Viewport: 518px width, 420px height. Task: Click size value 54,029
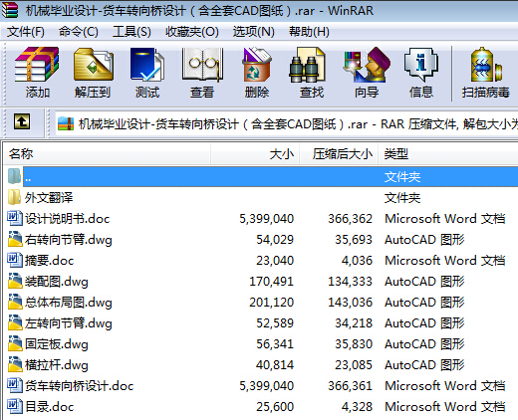coord(275,240)
